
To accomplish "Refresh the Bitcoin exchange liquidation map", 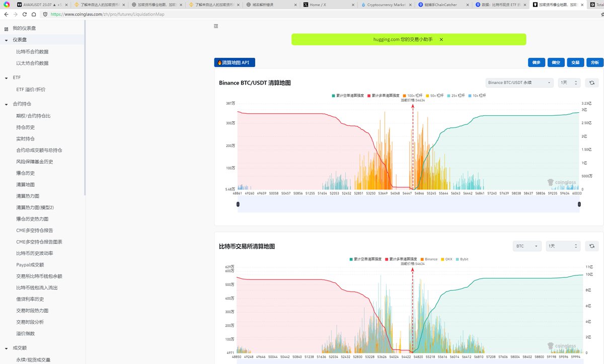I will pyautogui.click(x=592, y=246).
